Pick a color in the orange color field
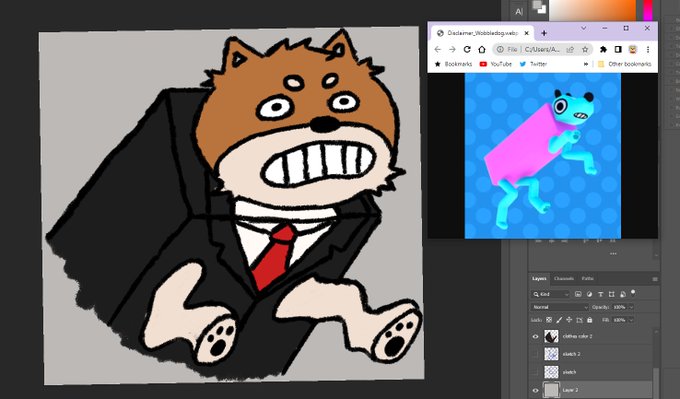This screenshot has width=680, height=399. click(x=592, y=10)
